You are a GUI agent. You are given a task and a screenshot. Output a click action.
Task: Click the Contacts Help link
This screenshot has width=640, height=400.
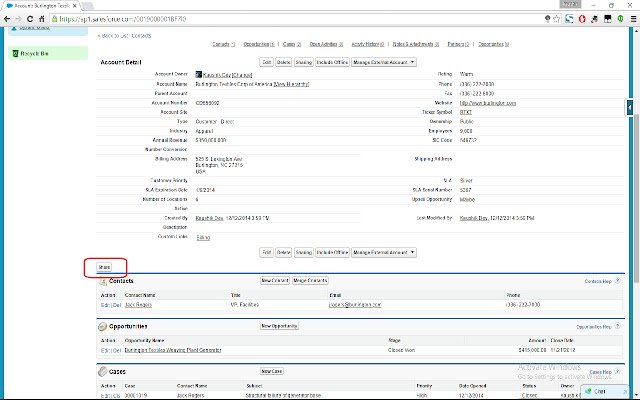(598, 281)
